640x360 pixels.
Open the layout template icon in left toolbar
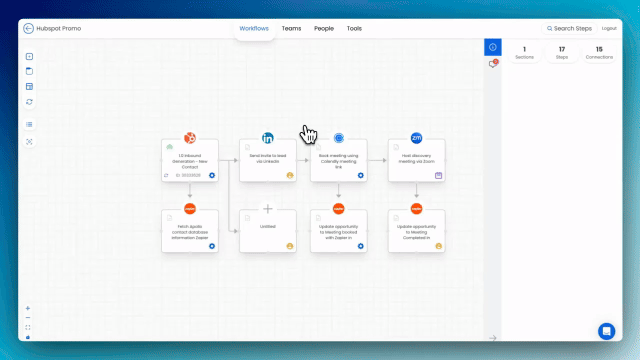pos(29,87)
